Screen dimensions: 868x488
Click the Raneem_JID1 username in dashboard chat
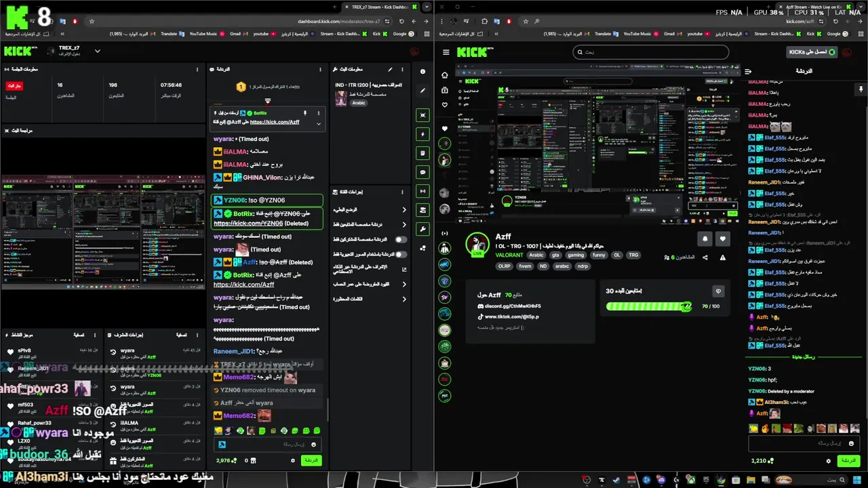(x=233, y=351)
